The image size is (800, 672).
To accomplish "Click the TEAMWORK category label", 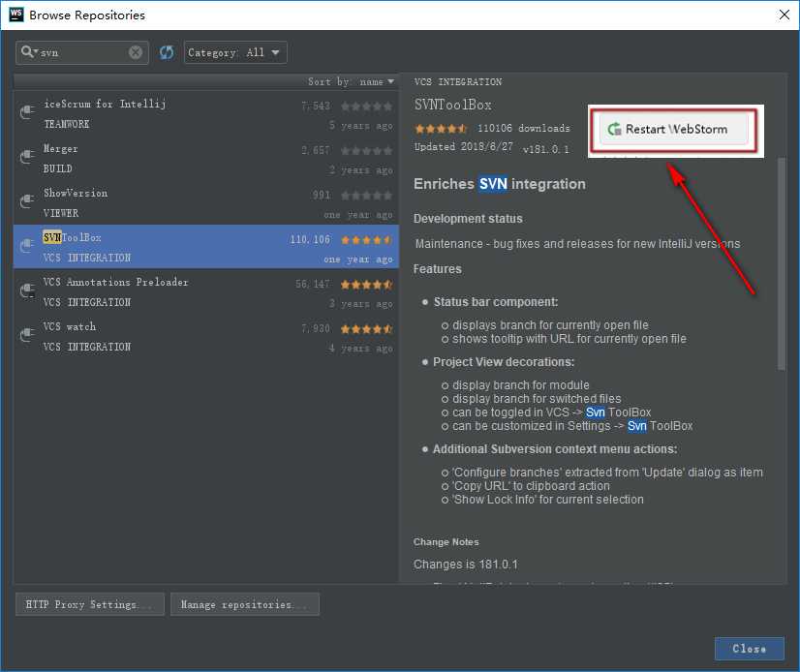I will click(66, 125).
